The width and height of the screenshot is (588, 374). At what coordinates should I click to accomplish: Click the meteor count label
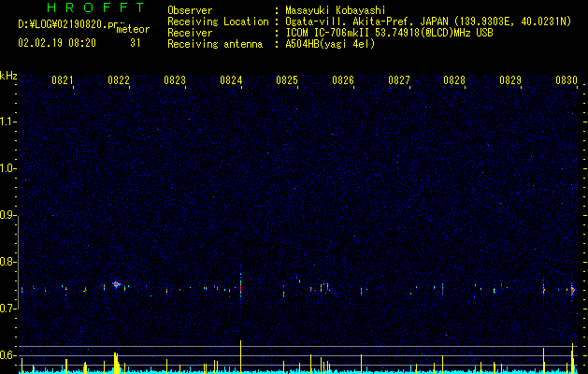pyautogui.click(x=133, y=29)
